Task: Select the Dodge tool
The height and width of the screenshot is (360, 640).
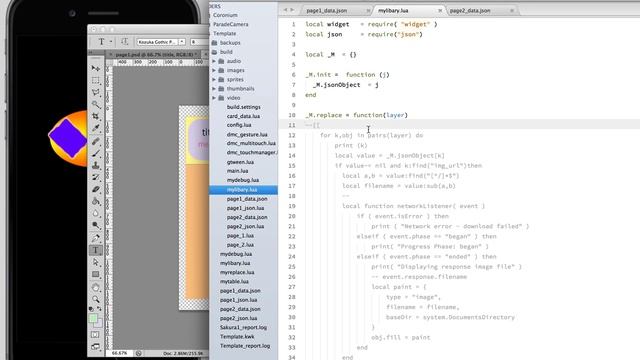Action: click(96, 225)
